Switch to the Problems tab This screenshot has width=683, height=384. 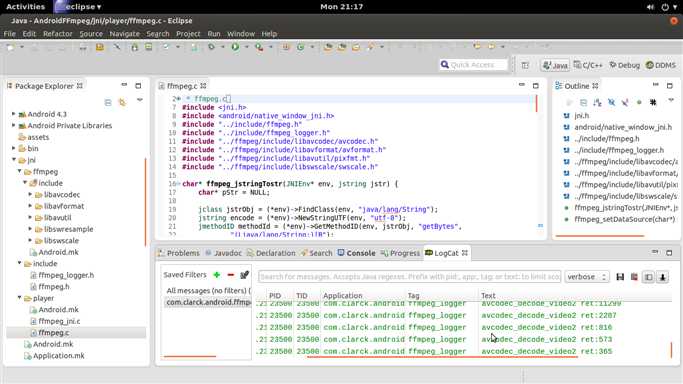(179, 253)
